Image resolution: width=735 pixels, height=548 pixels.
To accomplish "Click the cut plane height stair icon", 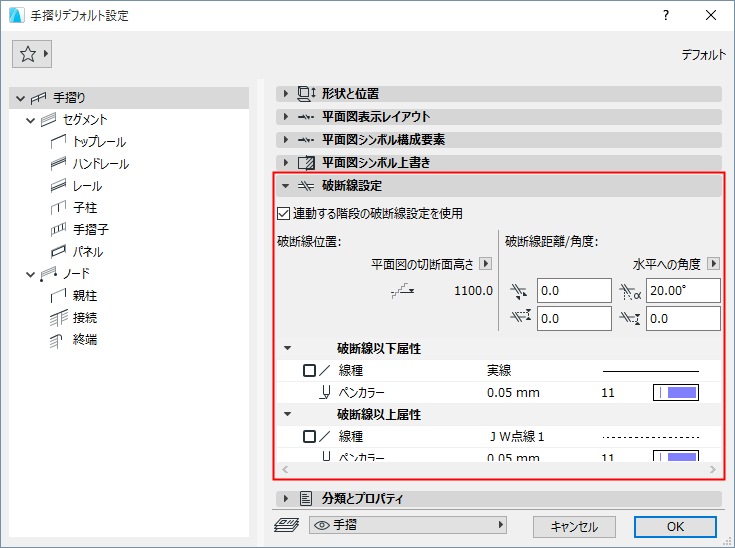I will click(x=403, y=291).
